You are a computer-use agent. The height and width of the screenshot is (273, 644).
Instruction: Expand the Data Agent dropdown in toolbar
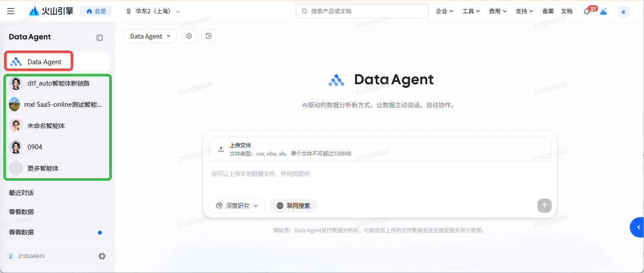(150, 36)
